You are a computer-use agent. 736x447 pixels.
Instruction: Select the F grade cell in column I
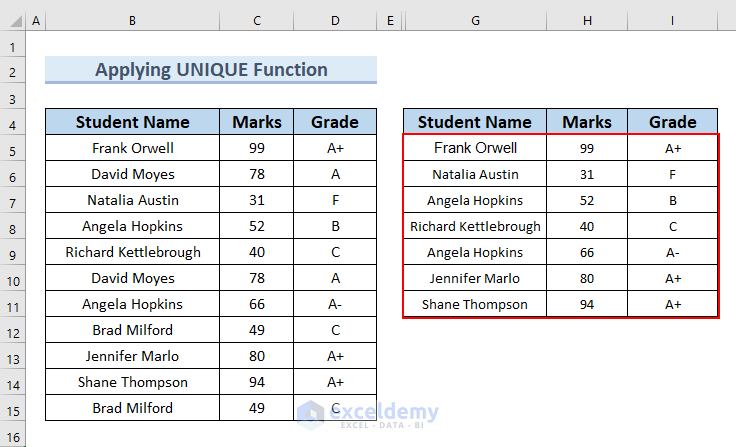pos(672,174)
